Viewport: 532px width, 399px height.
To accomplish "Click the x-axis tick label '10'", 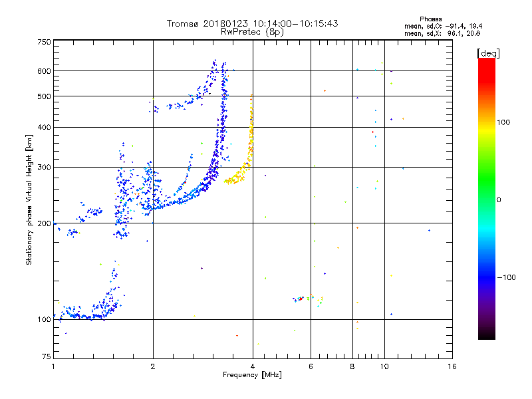I will pyautogui.click(x=384, y=366).
